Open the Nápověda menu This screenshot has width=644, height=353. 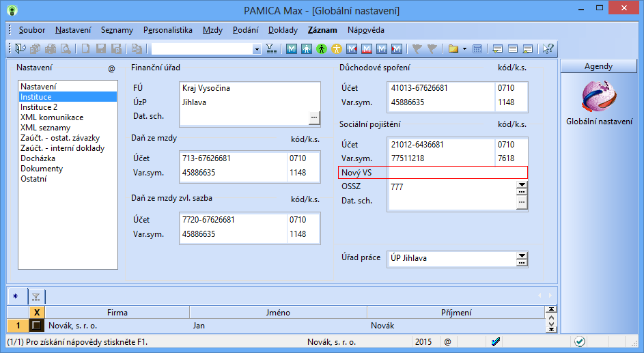click(365, 30)
